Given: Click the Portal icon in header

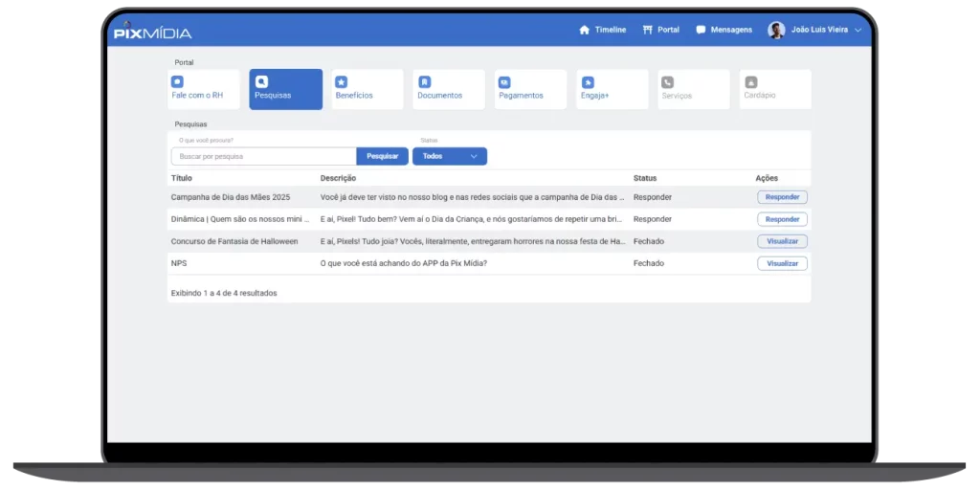Looking at the screenshot, I should coord(648,30).
